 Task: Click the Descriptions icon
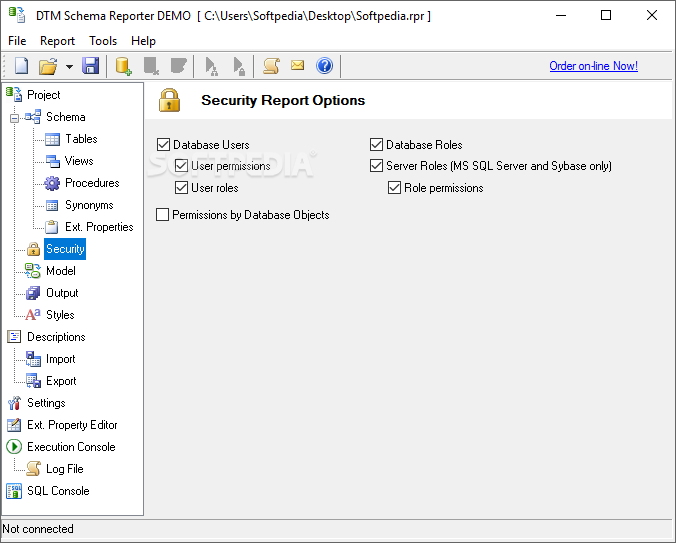[x=14, y=337]
